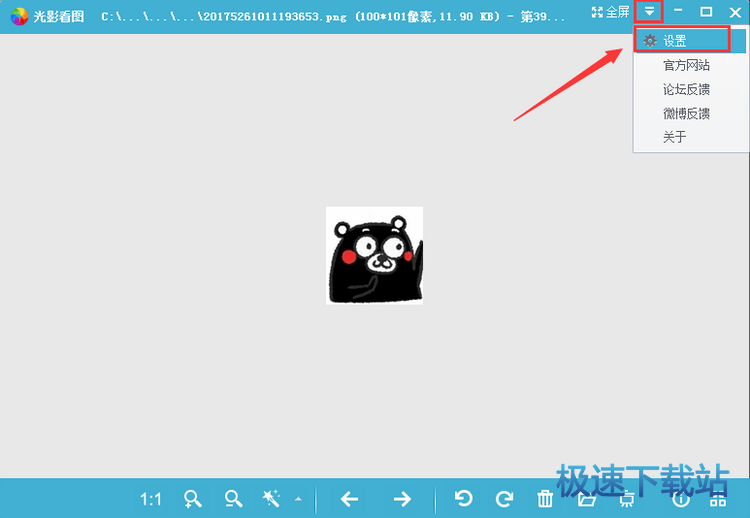Rotate the image clockwise

(504, 499)
